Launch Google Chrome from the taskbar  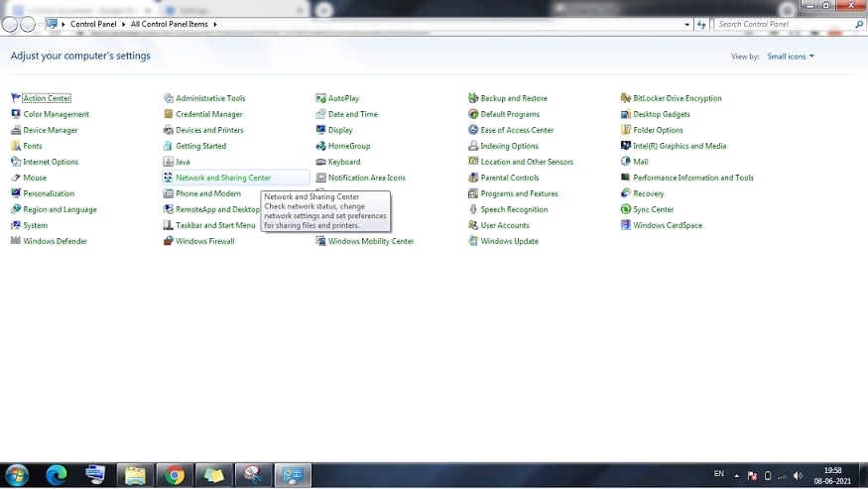pyautogui.click(x=175, y=475)
